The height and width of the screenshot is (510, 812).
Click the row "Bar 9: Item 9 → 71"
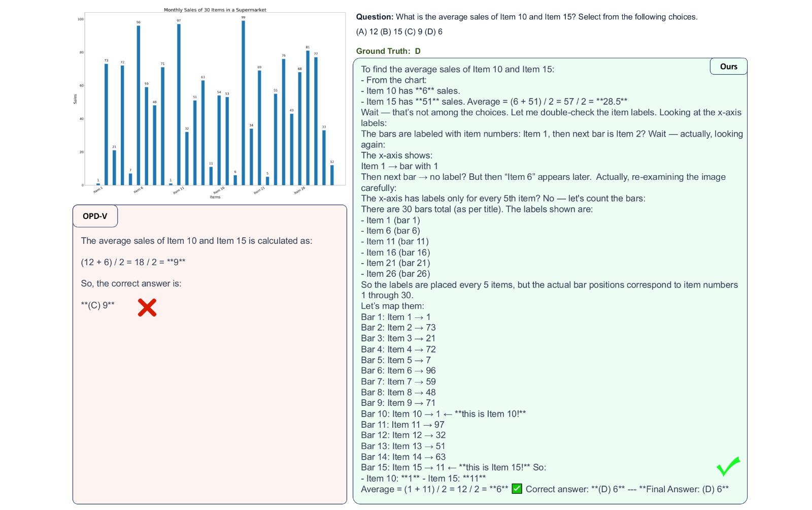click(398, 403)
